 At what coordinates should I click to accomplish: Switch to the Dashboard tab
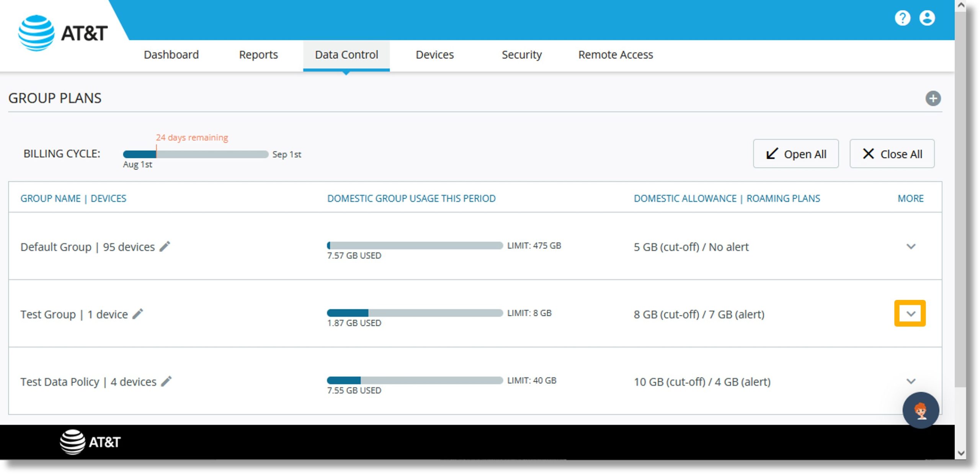coord(172,55)
